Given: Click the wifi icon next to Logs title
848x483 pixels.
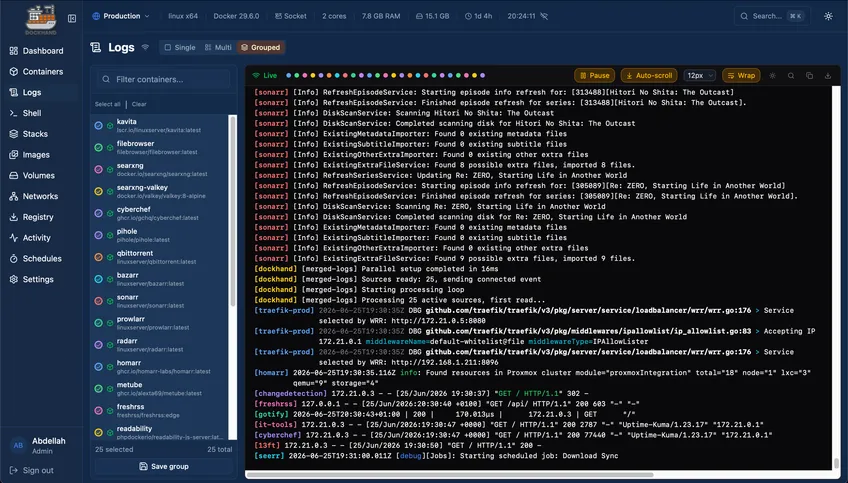Looking at the screenshot, I should point(145,47).
